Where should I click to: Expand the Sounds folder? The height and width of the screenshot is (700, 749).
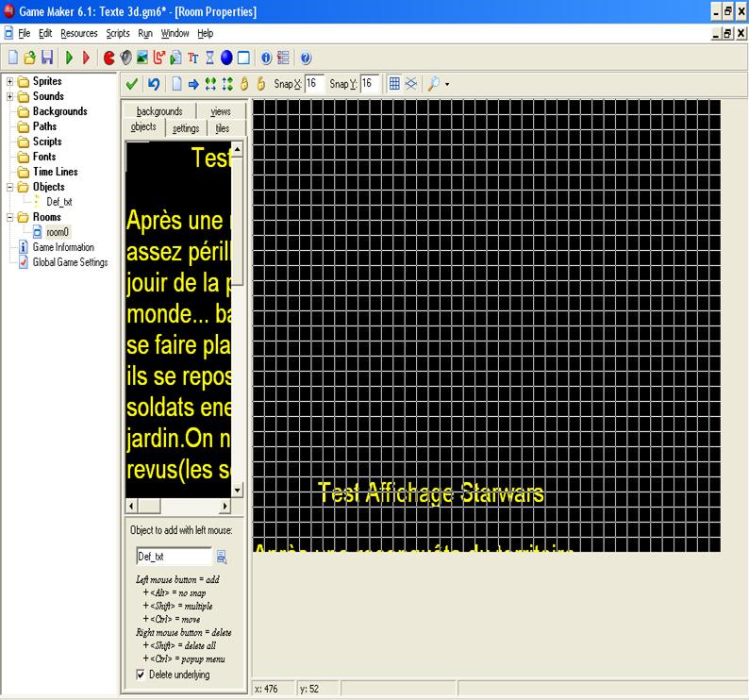9,96
